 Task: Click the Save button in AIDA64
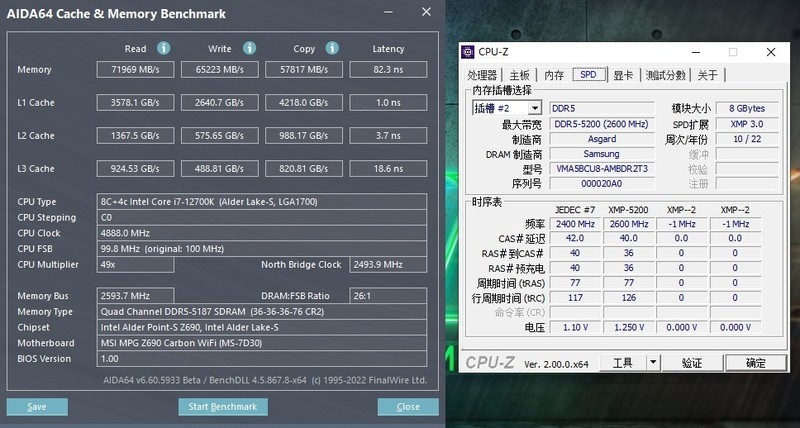point(37,407)
